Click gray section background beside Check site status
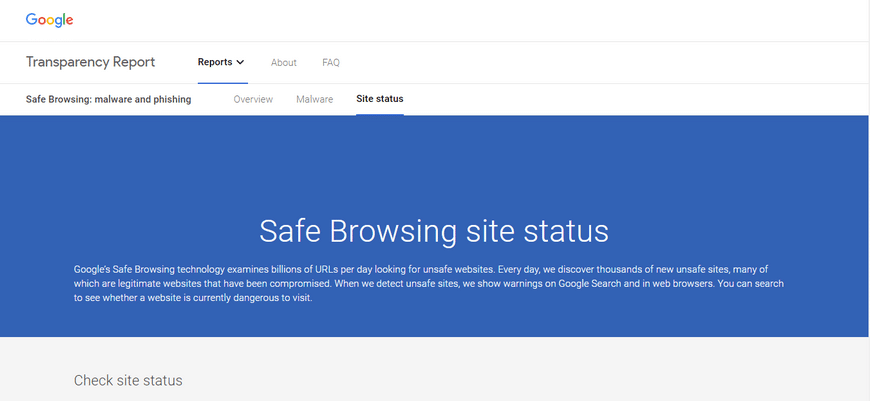 coord(499,380)
